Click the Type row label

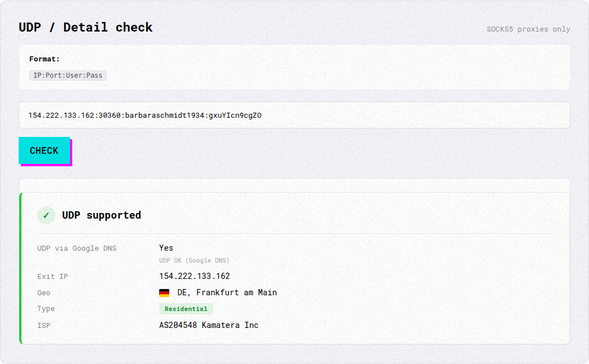46,309
